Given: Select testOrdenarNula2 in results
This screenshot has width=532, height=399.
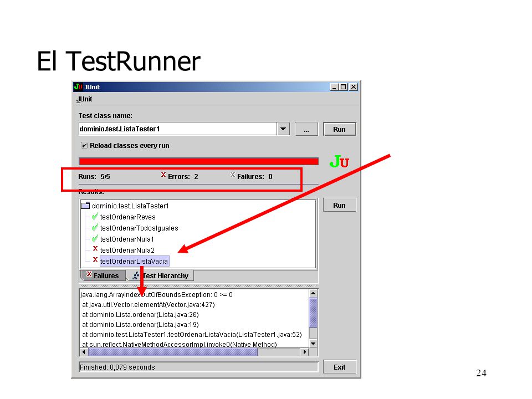Looking at the screenshot, I should [x=127, y=250].
